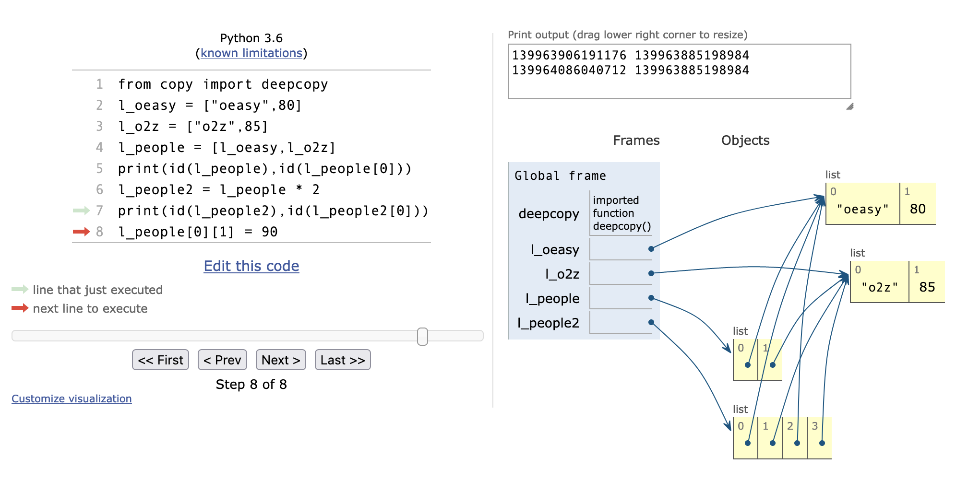Image resolution: width=980 pixels, height=492 pixels.
Task: Click code line 7 print id of l_people2
Action: (274, 211)
